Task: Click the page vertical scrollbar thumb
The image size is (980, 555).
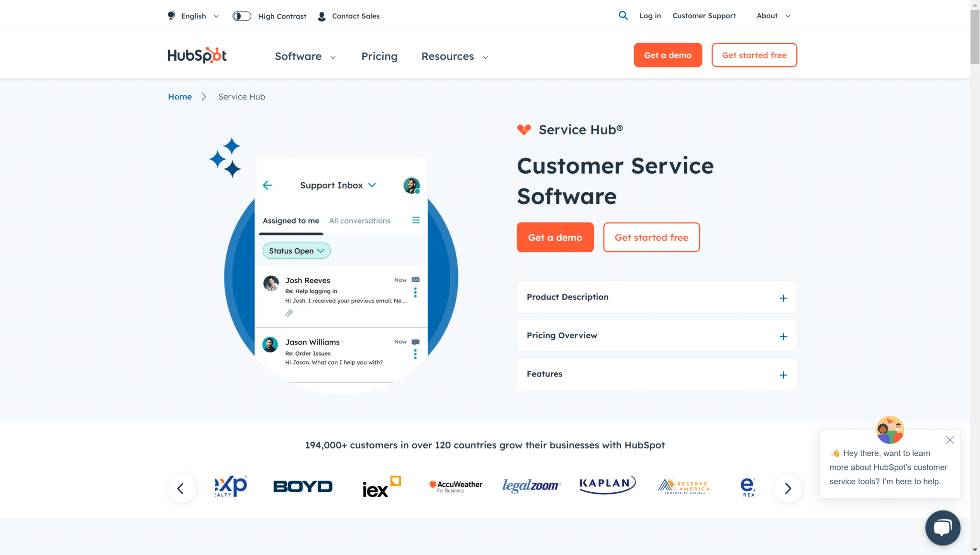Action: [975, 36]
